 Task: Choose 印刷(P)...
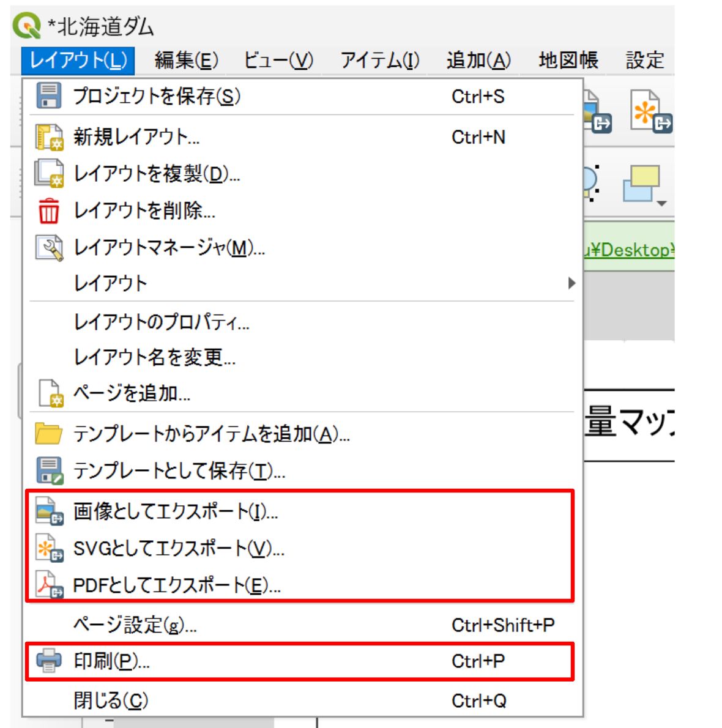(x=302, y=661)
